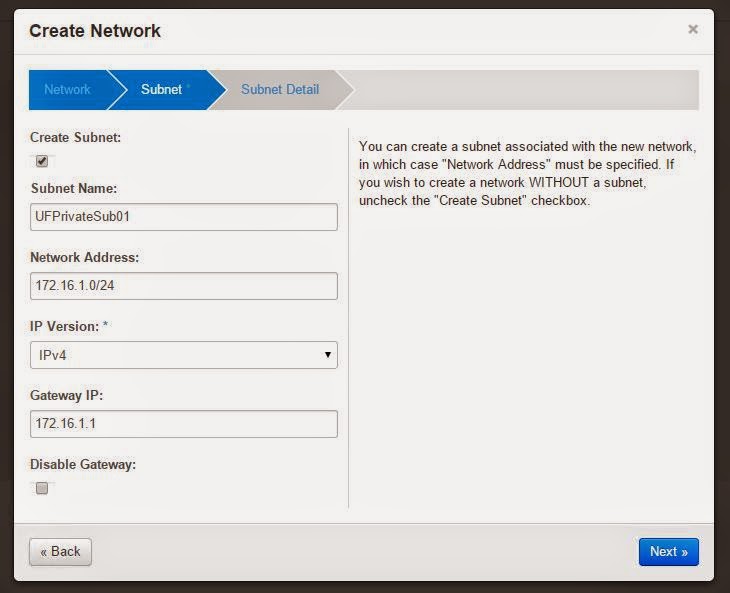Proceed with the Next button

point(669,552)
